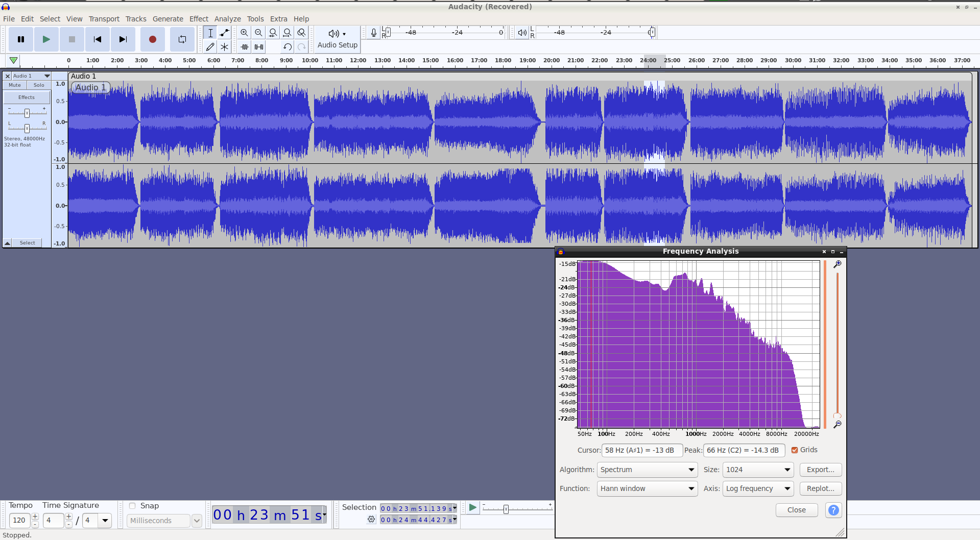Open the Audio Setup dropdown
This screenshot has width=980, height=540.
[x=338, y=39]
